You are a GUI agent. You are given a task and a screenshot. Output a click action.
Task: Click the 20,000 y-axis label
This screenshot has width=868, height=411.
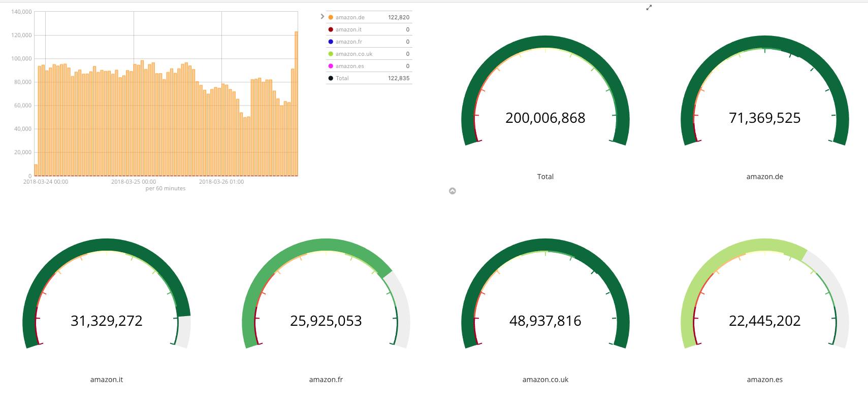coord(23,152)
